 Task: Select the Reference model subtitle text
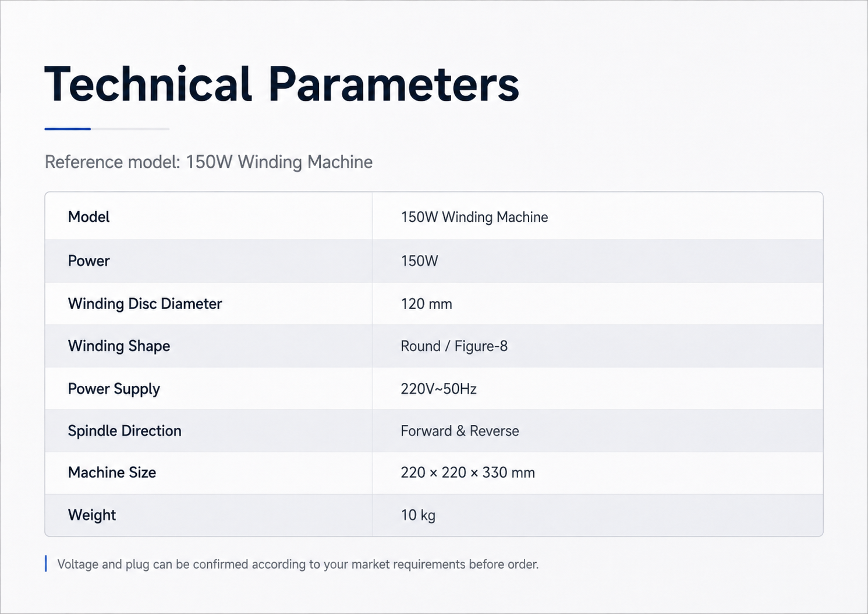tap(208, 162)
